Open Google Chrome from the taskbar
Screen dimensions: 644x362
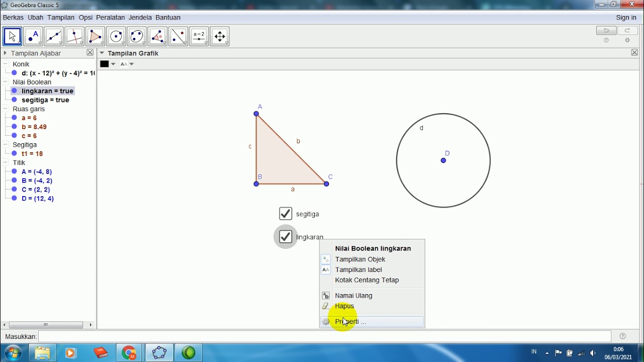point(129,353)
